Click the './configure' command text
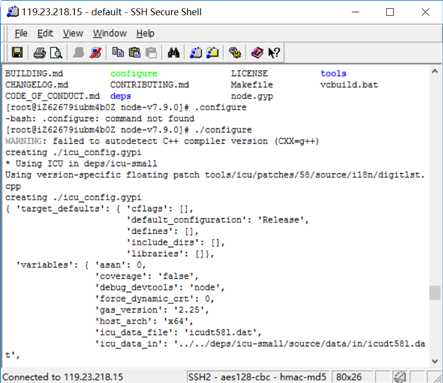Screen dimensions: 443x383 [x=223, y=130]
